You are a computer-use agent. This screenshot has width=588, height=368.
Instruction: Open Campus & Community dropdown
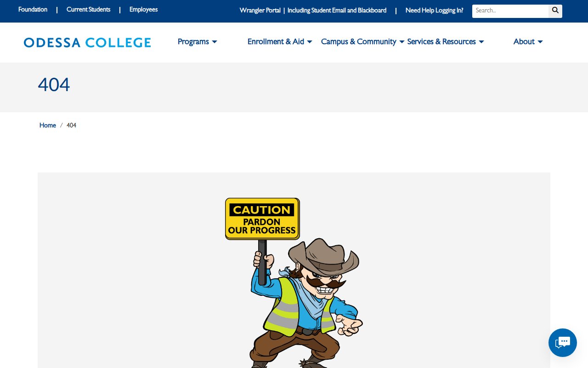pyautogui.click(x=363, y=41)
